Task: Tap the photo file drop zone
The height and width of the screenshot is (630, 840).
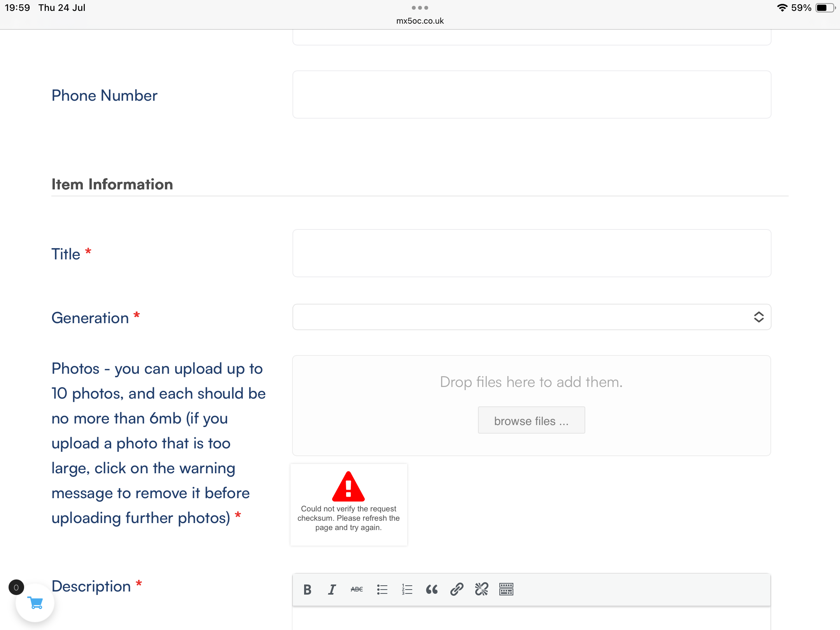Action: (531, 382)
